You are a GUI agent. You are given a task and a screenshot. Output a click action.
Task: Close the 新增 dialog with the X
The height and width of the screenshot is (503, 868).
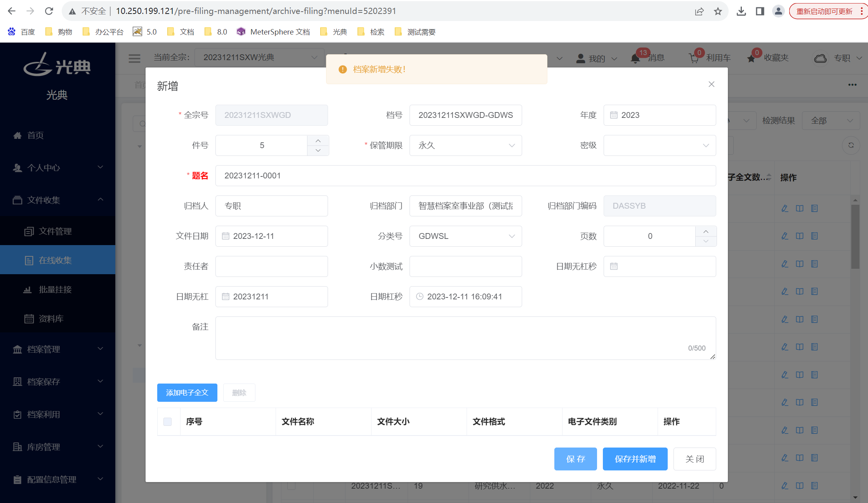click(x=711, y=84)
